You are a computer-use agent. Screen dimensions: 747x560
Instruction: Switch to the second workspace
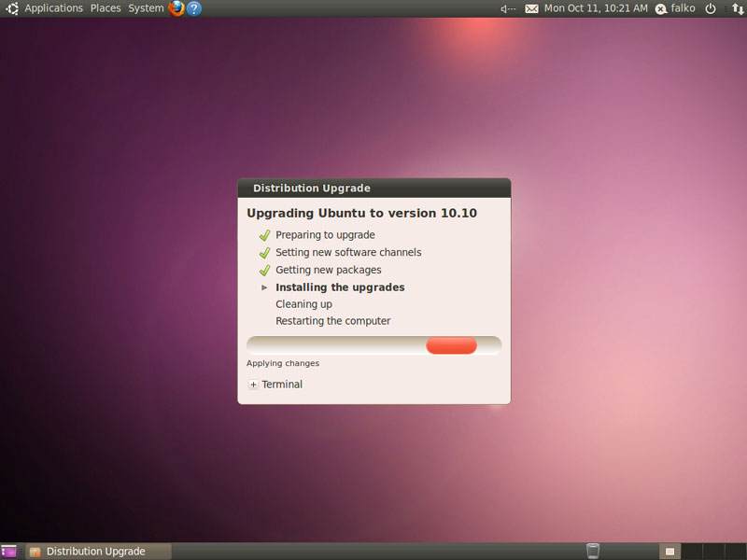click(x=692, y=552)
